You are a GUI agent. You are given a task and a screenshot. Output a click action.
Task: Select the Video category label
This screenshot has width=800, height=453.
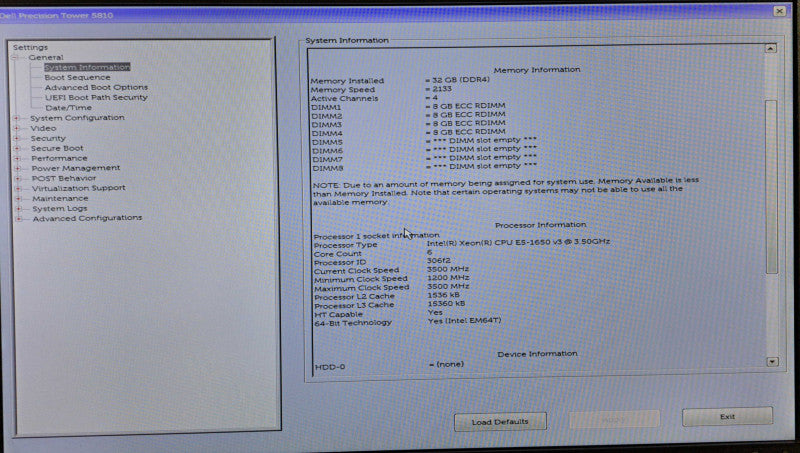[x=43, y=128]
